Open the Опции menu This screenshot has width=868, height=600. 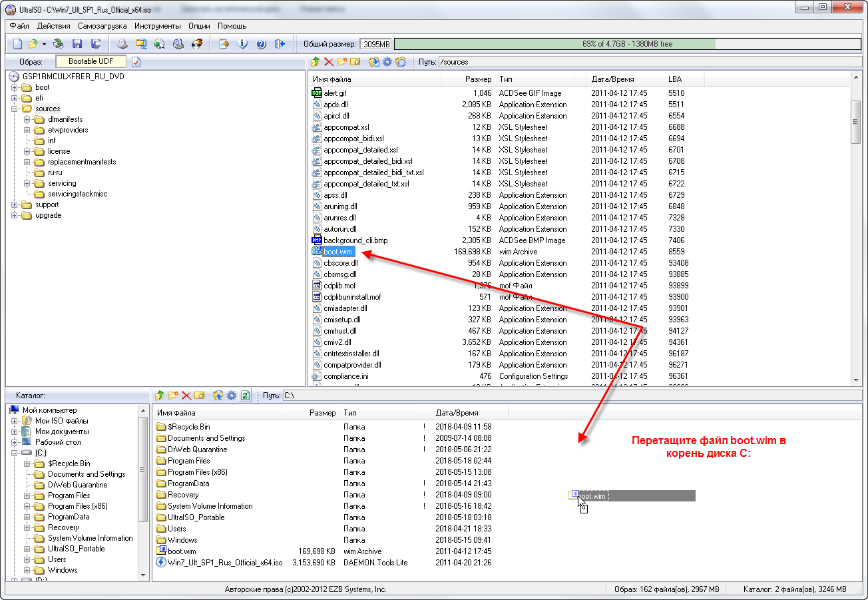click(199, 26)
